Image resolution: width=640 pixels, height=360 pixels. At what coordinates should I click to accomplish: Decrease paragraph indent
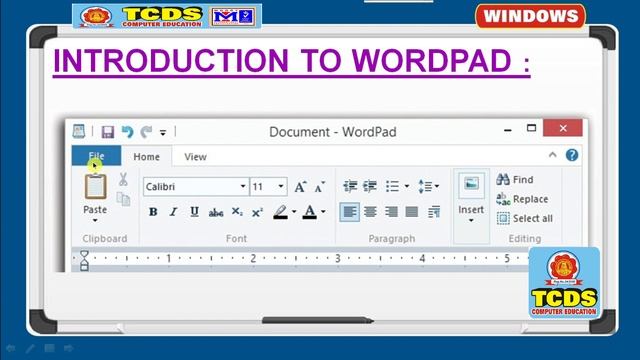pos(350,187)
